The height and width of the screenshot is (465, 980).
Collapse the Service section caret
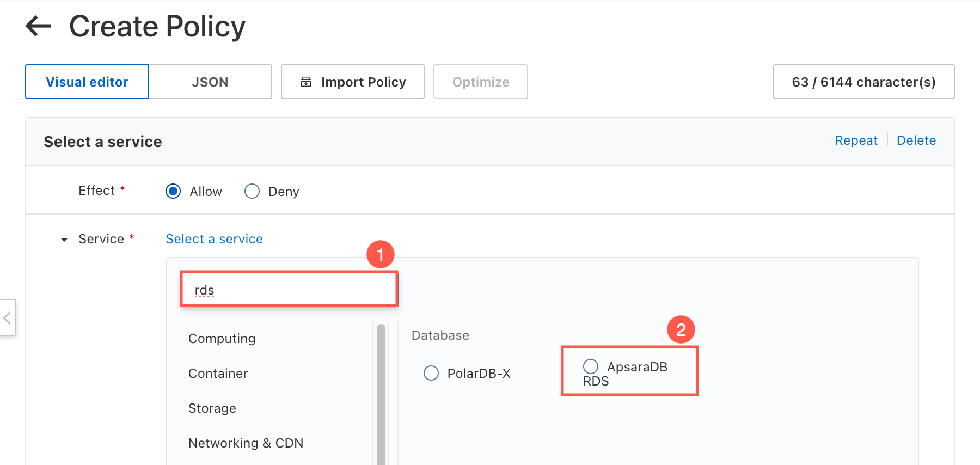click(64, 240)
